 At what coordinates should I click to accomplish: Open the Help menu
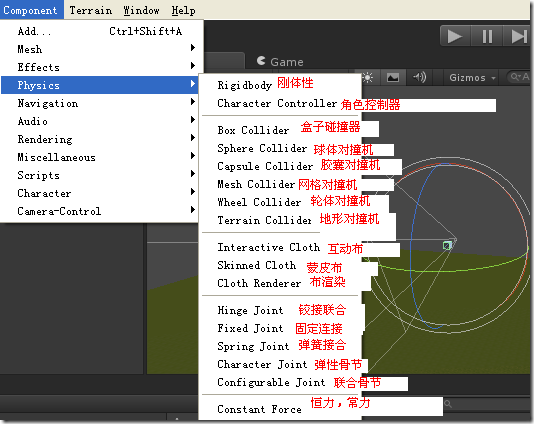pyautogui.click(x=183, y=10)
